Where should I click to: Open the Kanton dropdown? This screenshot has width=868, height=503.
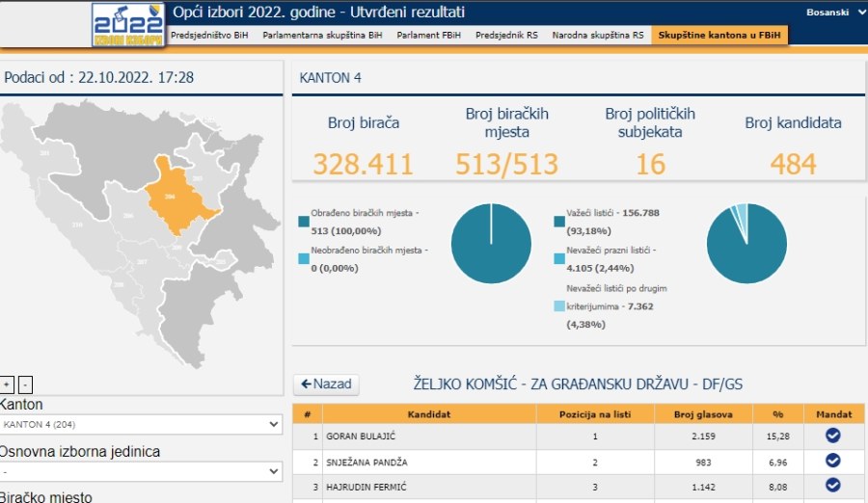click(x=141, y=425)
